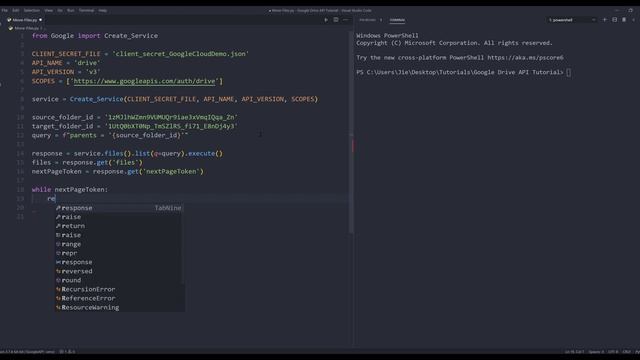Switch to the Problems panel tab

[367, 20]
